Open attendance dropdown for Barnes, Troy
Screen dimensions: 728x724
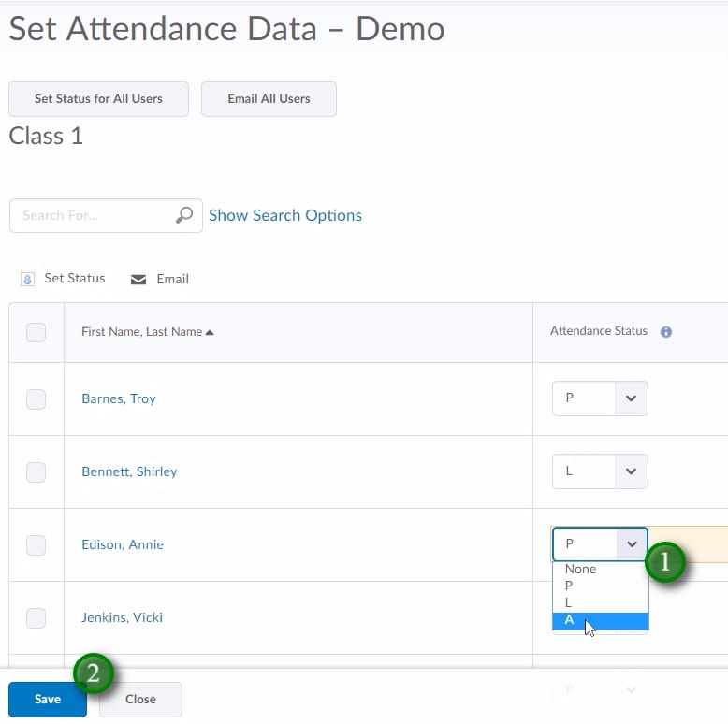(x=600, y=398)
